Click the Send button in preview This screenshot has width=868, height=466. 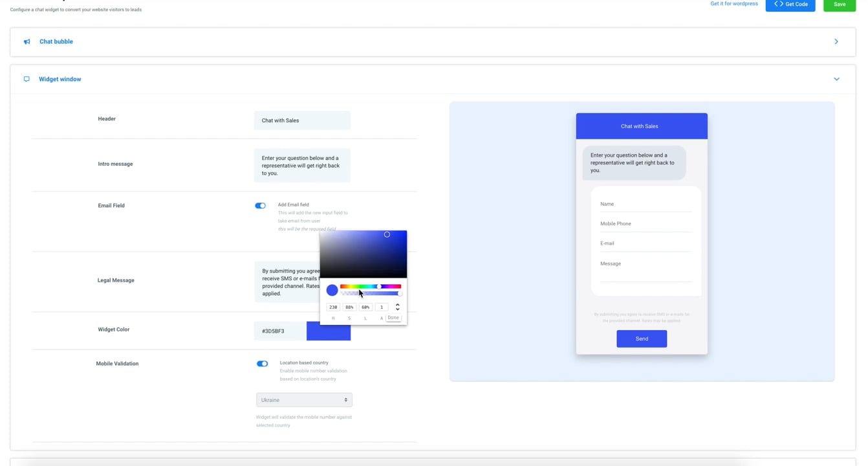pos(642,338)
